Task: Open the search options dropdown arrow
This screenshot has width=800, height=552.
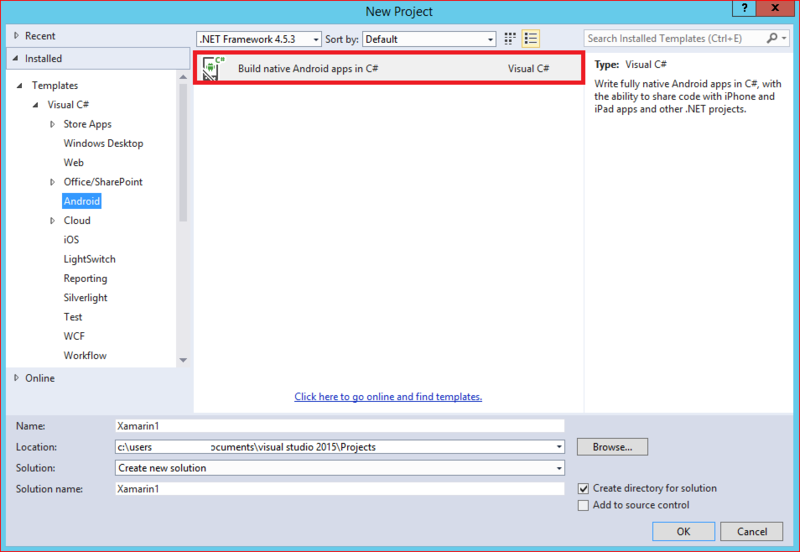Action: pos(784,38)
